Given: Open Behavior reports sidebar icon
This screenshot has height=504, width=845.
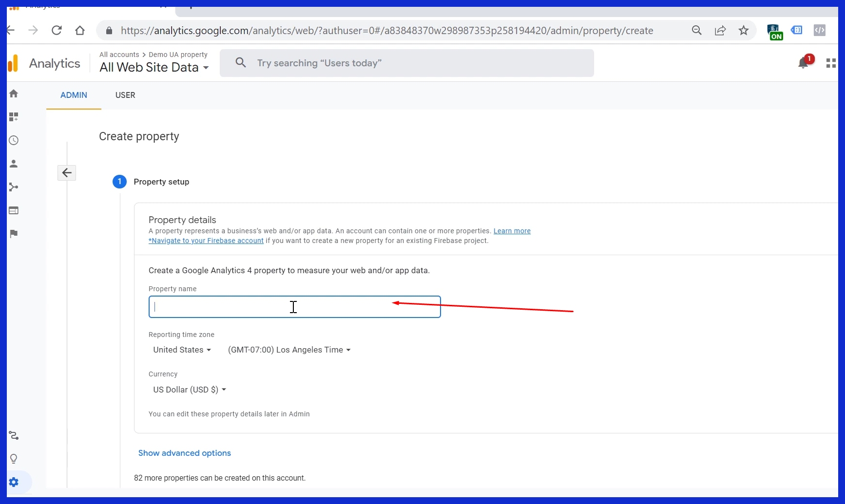Looking at the screenshot, I should [14, 210].
